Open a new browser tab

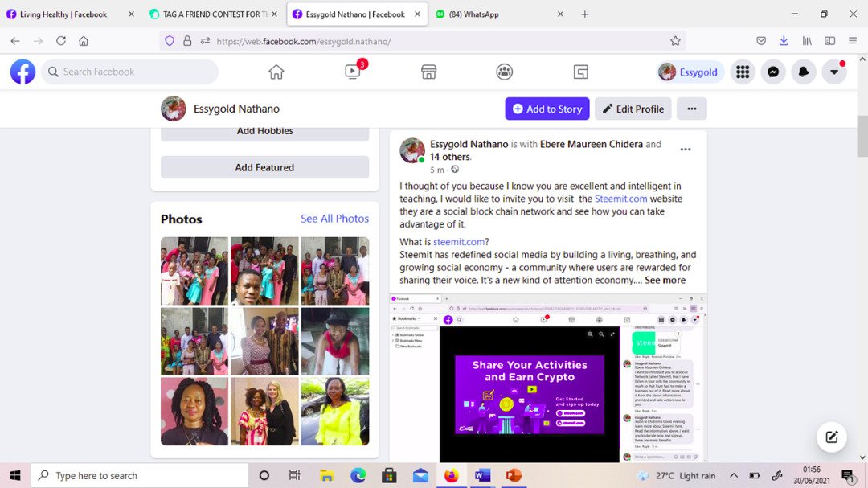tap(584, 14)
